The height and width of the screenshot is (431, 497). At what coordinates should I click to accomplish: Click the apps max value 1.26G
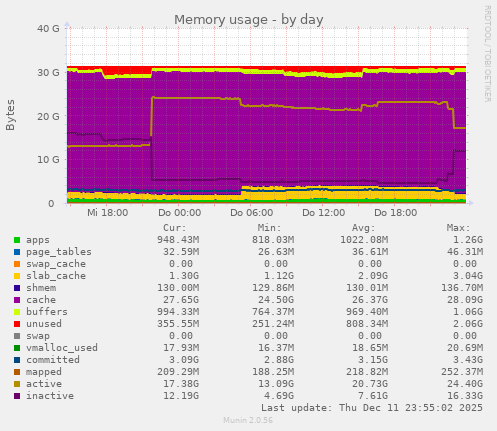[468, 240]
